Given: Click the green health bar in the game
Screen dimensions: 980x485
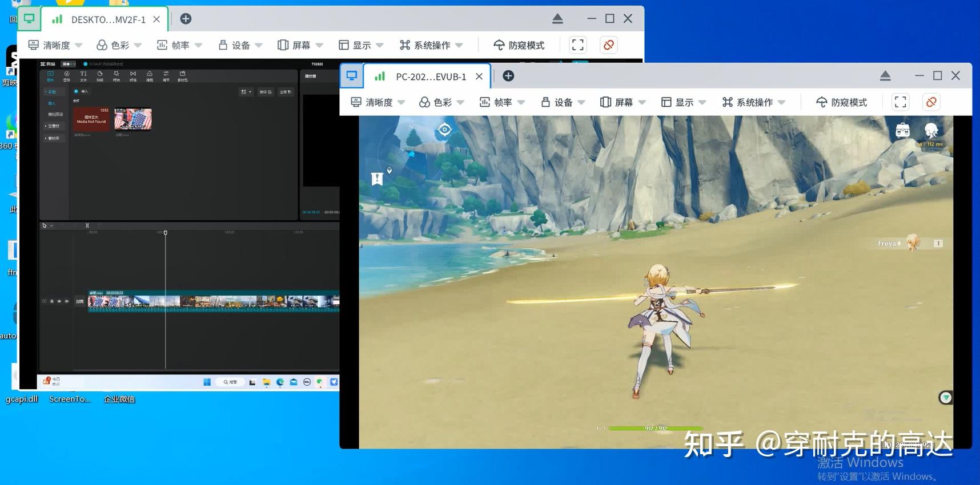Looking at the screenshot, I should (656, 428).
